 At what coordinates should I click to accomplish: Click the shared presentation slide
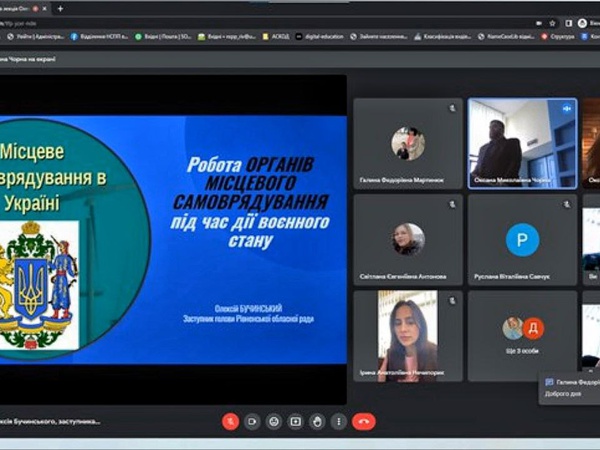coord(173,240)
